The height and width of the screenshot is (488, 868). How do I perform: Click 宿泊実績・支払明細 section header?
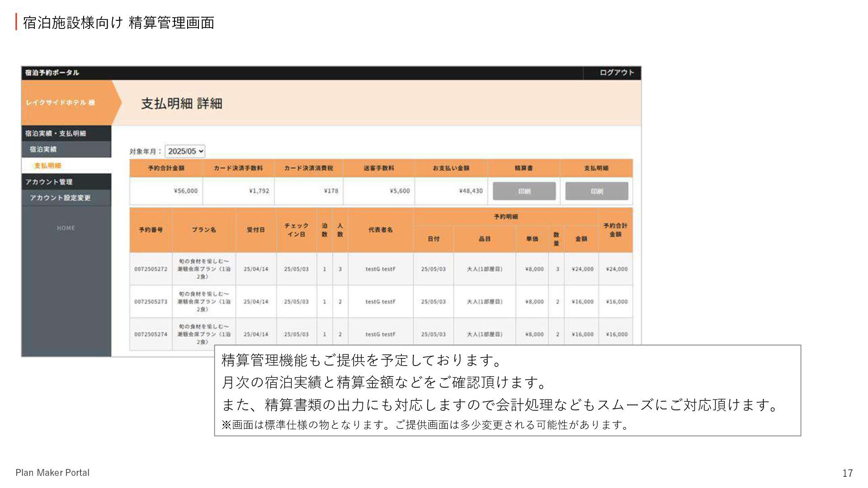click(x=55, y=133)
